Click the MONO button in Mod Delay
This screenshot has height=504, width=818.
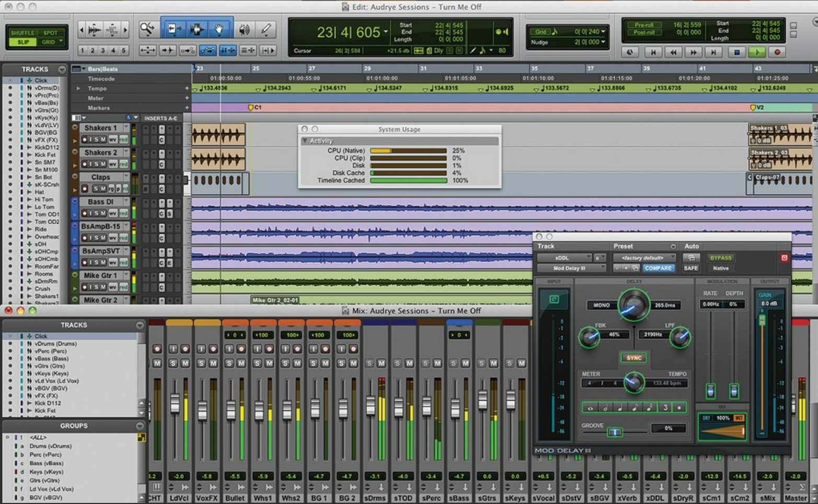[601, 305]
